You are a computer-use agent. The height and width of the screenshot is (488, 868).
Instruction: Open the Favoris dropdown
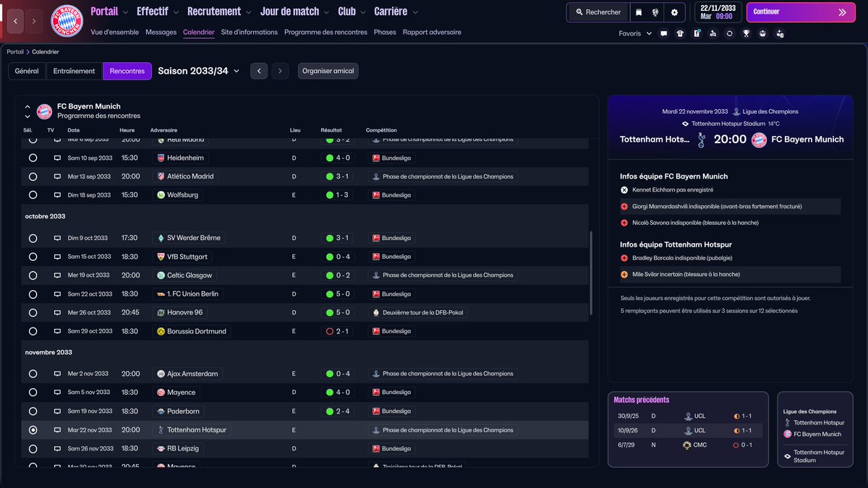[635, 33]
